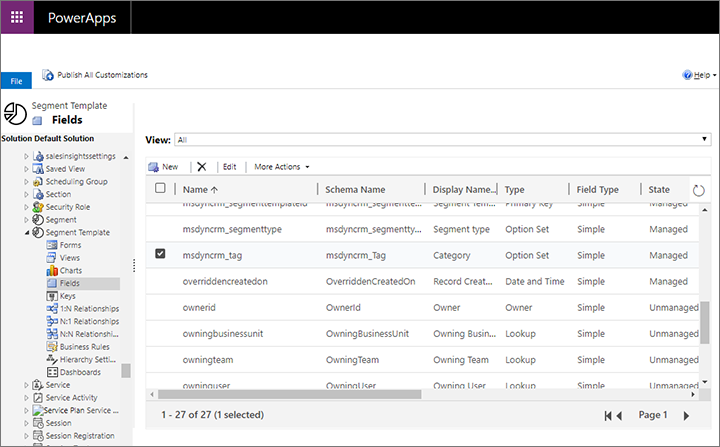The height and width of the screenshot is (447, 720).
Task: Click the Session Registration icon
Action: tap(38, 436)
